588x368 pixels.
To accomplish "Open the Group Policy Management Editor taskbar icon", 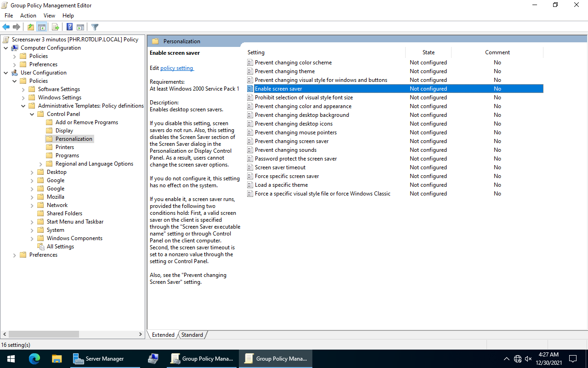I will coord(275,358).
